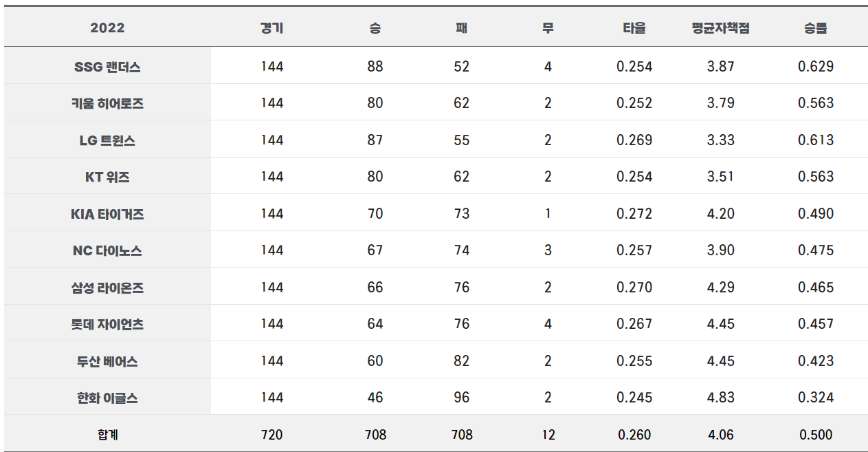The image size is (868, 452).
Task: Select 한화 이글스 ERA value 4.83
Action: [x=720, y=398]
